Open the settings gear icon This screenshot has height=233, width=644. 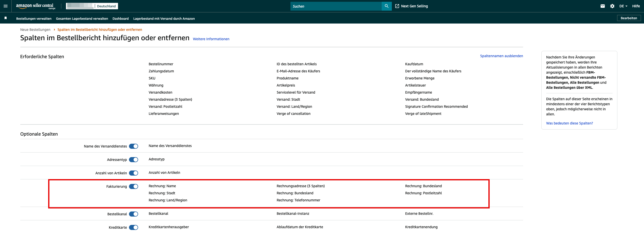612,6
